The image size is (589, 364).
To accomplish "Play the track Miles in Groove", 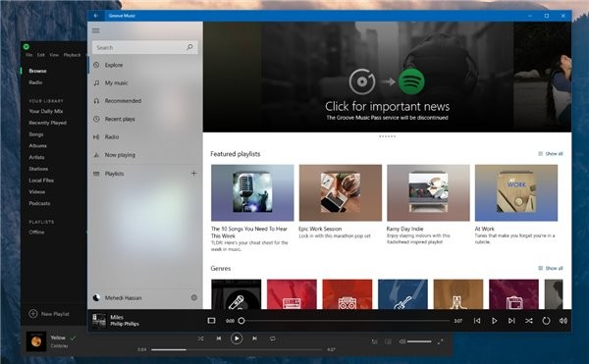I will pos(495,321).
